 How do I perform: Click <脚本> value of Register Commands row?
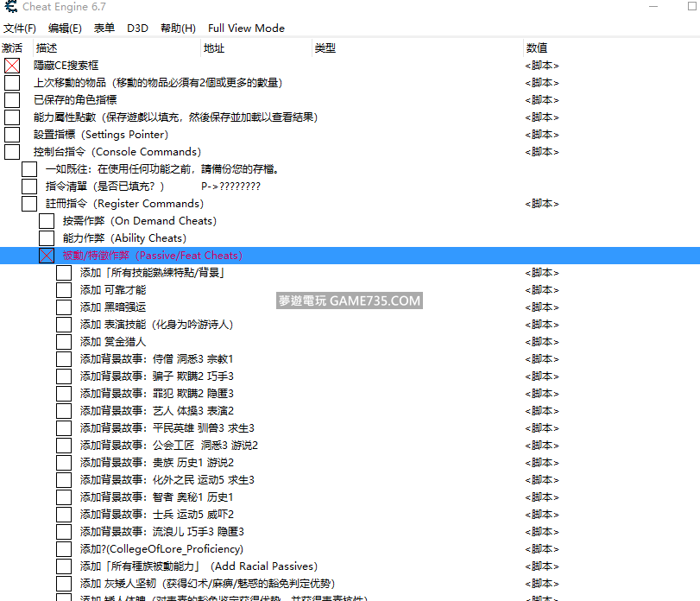point(542,204)
